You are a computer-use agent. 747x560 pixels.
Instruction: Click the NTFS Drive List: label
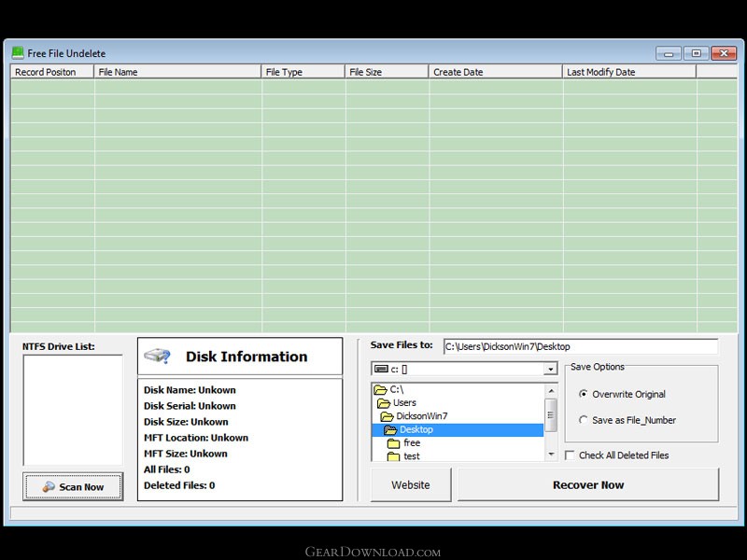[58, 346]
